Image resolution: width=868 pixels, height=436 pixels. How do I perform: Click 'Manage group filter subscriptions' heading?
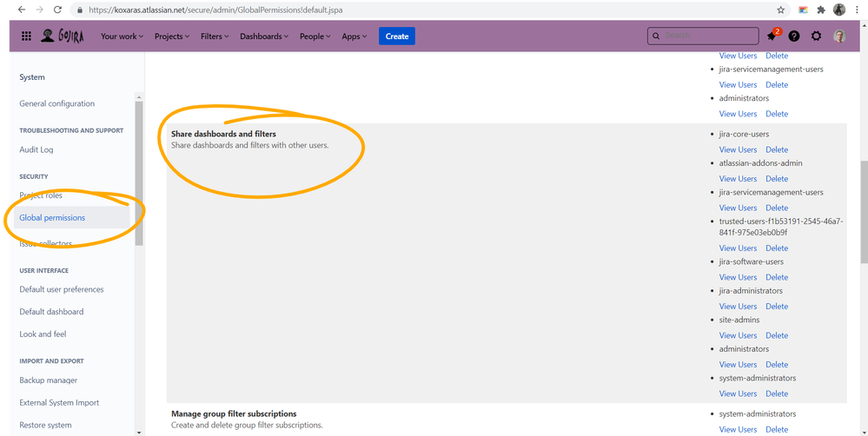(x=234, y=414)
